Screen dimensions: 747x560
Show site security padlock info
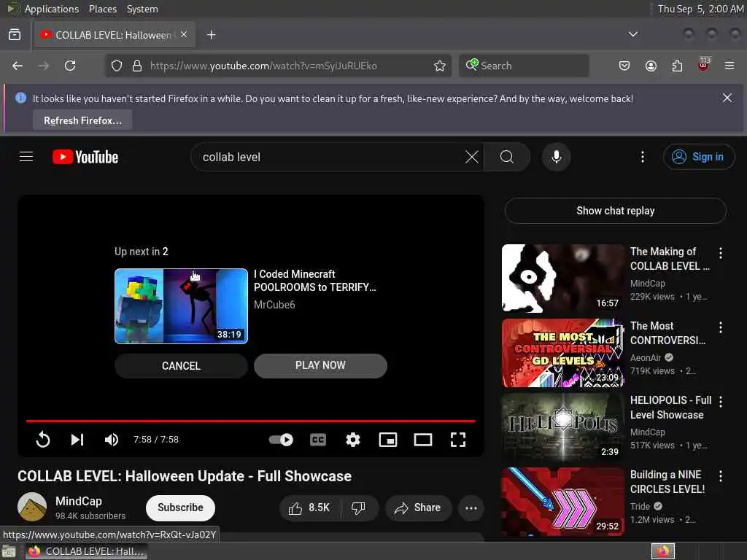(x=137, y=66)
